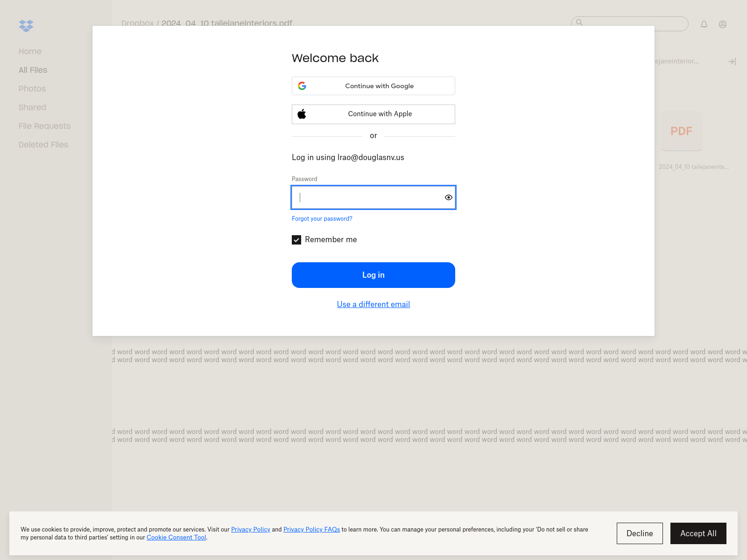
Task: Collapse the details panel arrow icon
Action: [x=732, y=62]
